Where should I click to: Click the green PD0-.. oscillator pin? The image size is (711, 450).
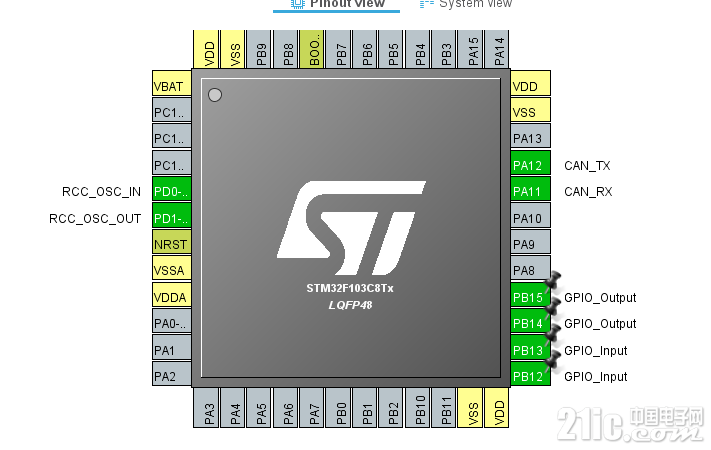pos(171,189)
